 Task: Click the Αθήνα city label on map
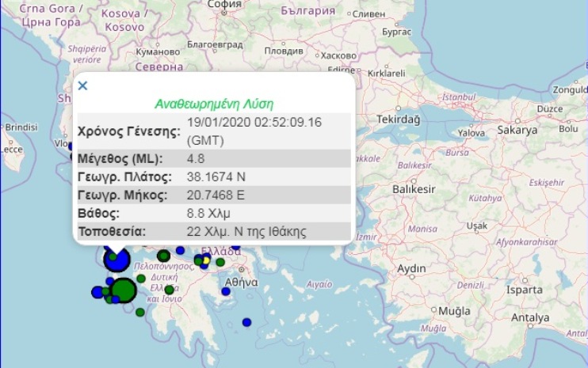click(x=242, y=282)
